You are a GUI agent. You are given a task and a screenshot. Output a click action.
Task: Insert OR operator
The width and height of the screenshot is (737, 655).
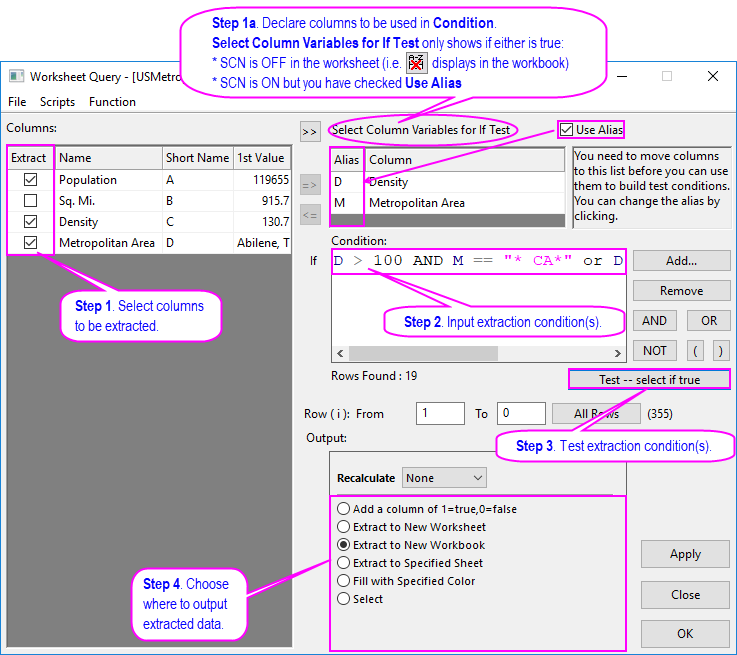pos(709,320)
